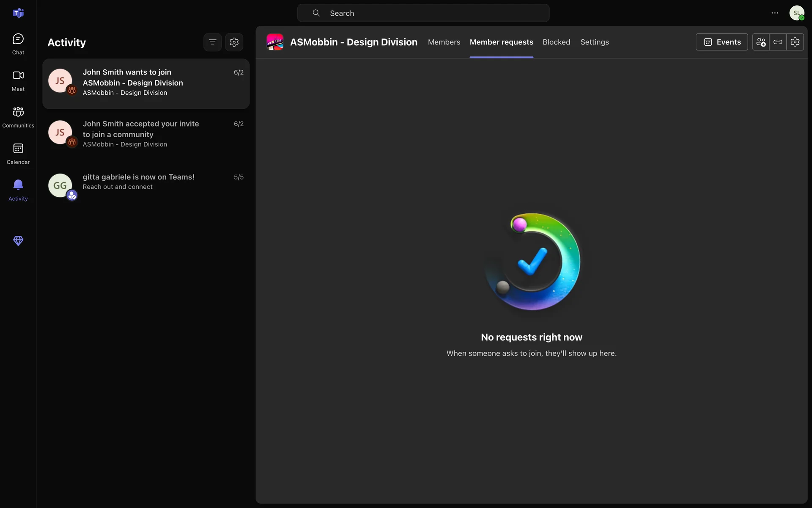
Task: Expand the more options ellipsis menu
Action: coord(775,13)
